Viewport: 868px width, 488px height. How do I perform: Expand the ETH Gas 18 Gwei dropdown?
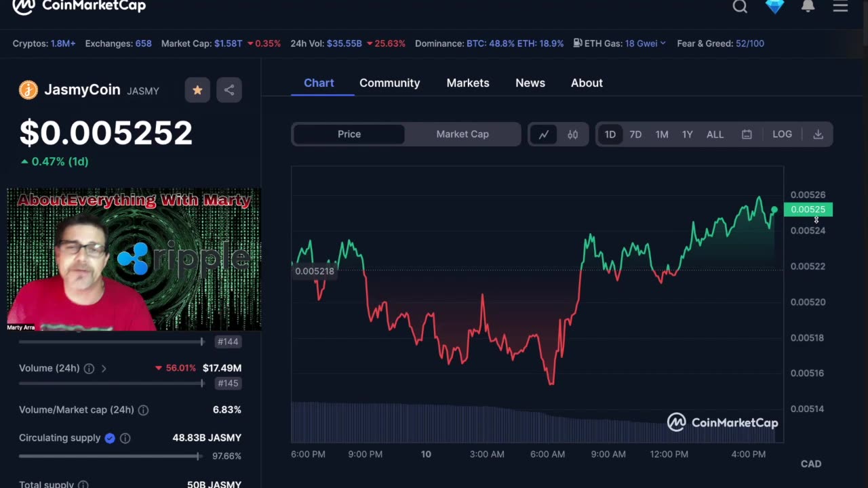645,43
